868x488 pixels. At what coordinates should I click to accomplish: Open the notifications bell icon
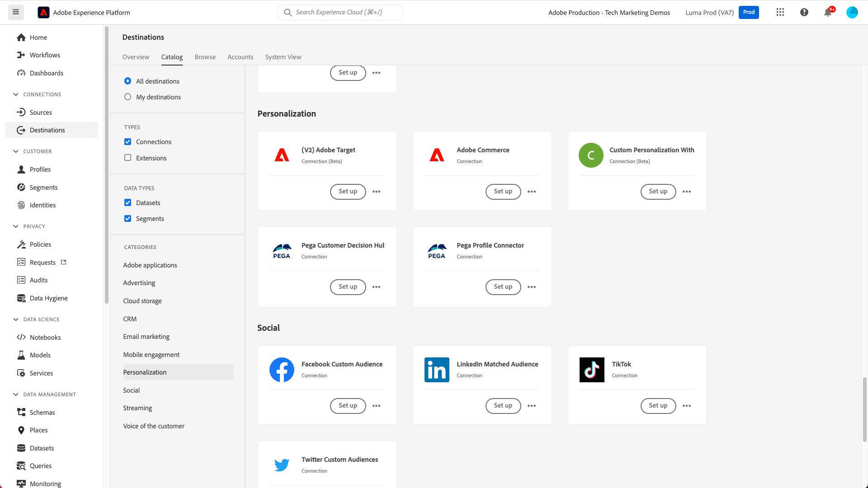pos(828,12)
